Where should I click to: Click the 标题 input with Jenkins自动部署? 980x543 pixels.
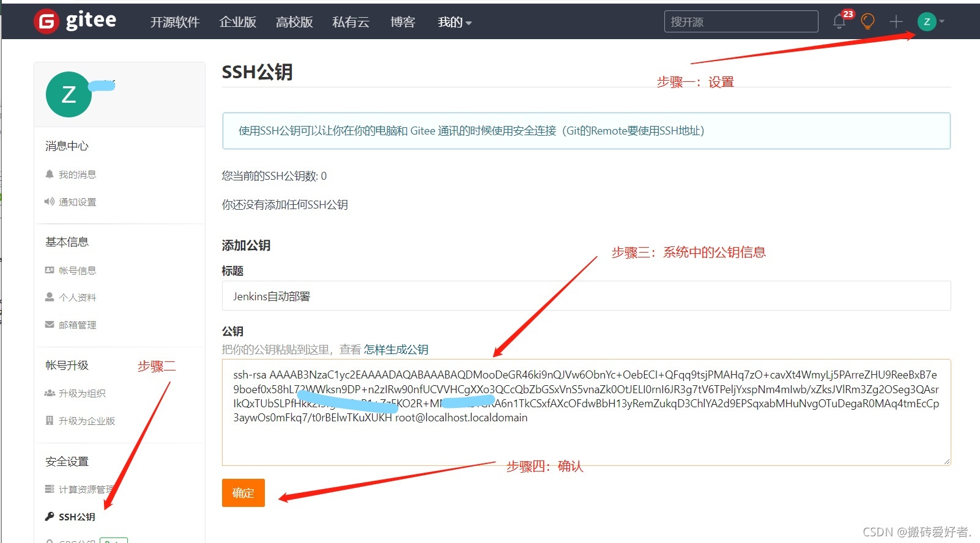coord(586,296)
